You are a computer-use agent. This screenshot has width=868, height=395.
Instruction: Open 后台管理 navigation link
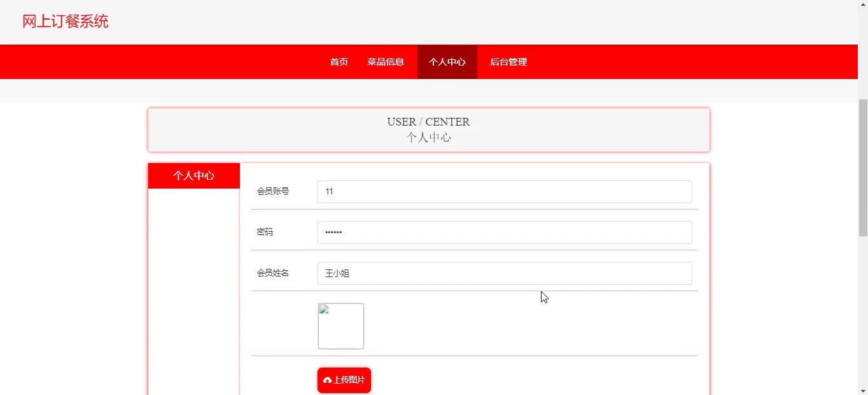[508, 62]
